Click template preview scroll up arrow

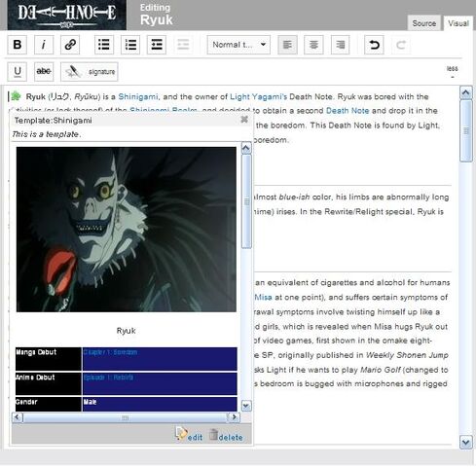246,149
